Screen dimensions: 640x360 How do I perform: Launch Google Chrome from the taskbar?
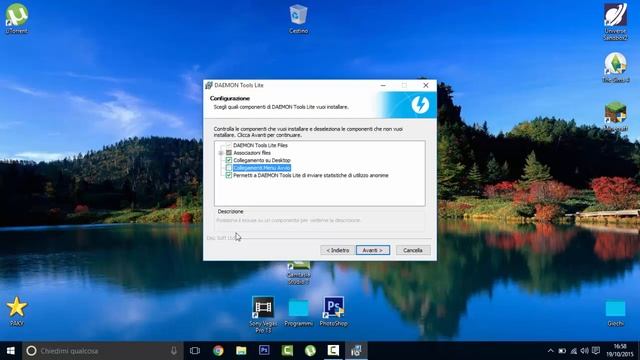pyautogui.click(x=218, y=351)
